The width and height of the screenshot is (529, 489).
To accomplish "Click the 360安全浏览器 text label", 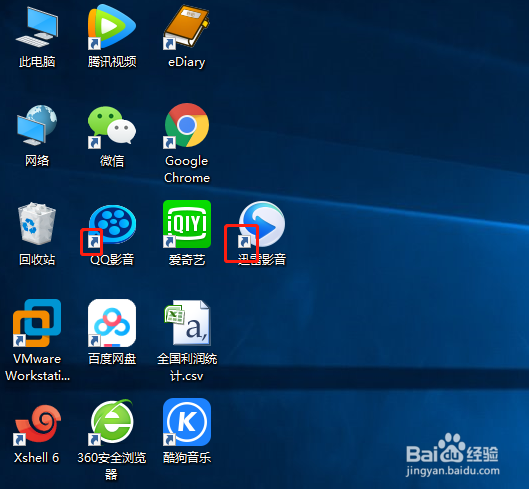I will 112,466.
